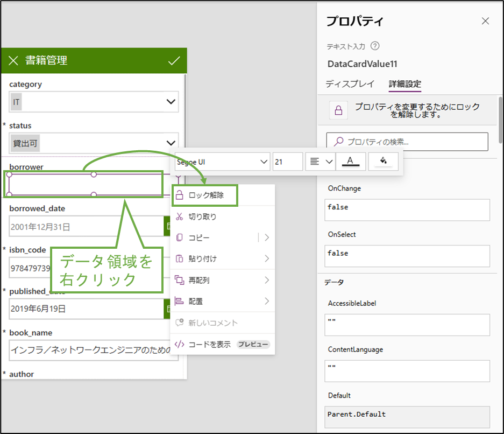Click the 書籍管理 form title
Image resolution: width=504 pixels, height=434 pixels.
46,60
